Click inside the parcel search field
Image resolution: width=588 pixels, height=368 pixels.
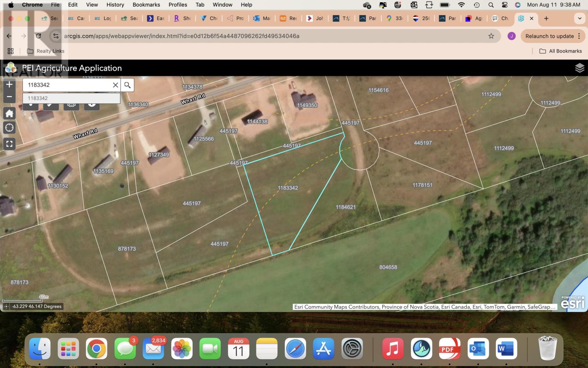click(68, 85)
